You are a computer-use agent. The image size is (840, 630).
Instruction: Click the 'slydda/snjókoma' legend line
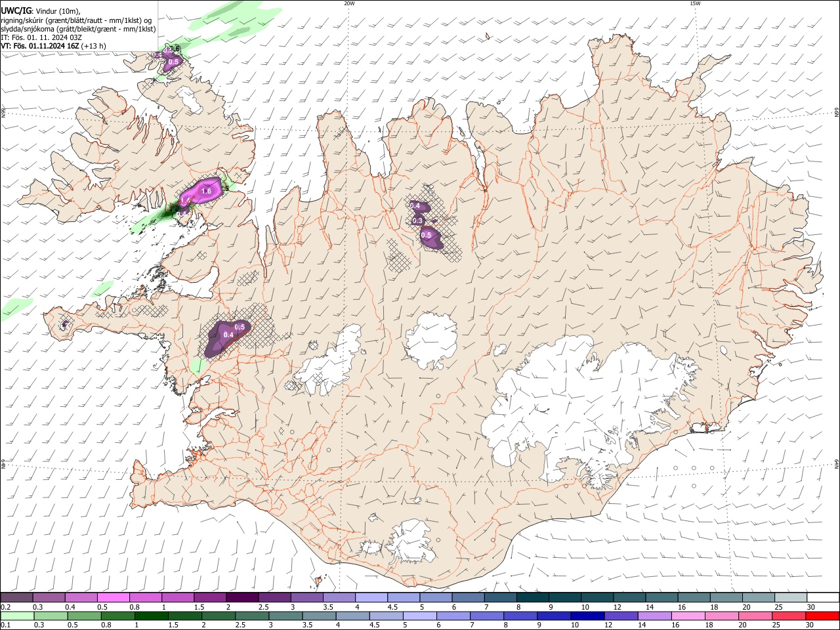(x=78, y=29)
